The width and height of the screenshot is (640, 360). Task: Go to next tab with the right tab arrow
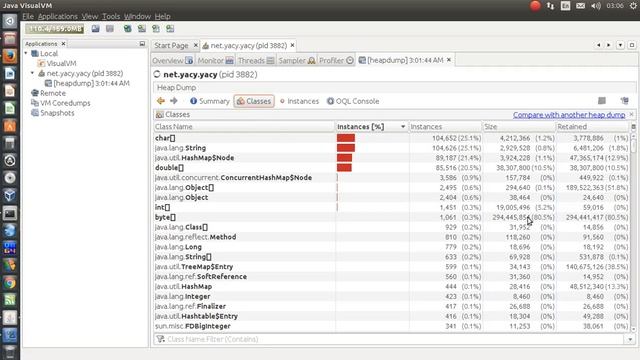pos(609,45)
